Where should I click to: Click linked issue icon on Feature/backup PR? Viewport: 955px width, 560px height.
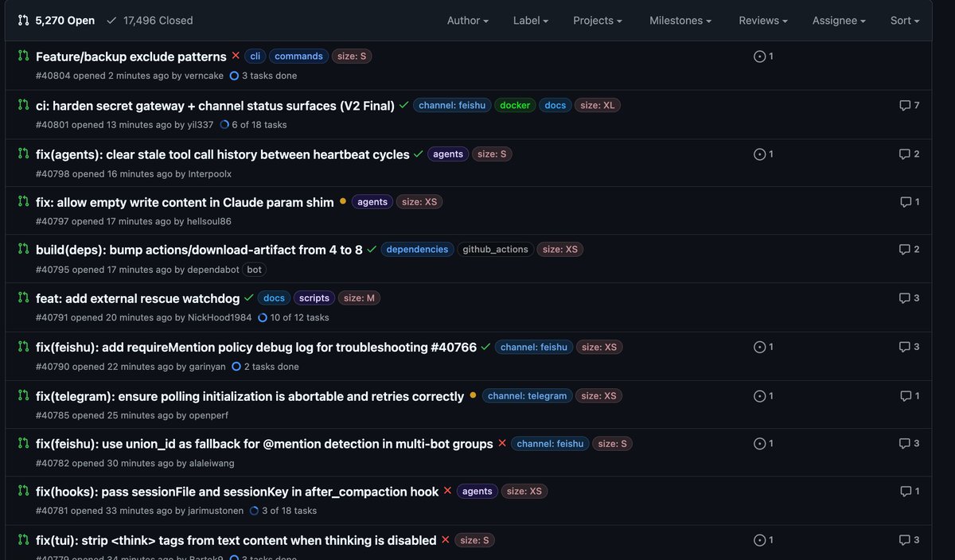pyautogui.click(x=763, y=56)
